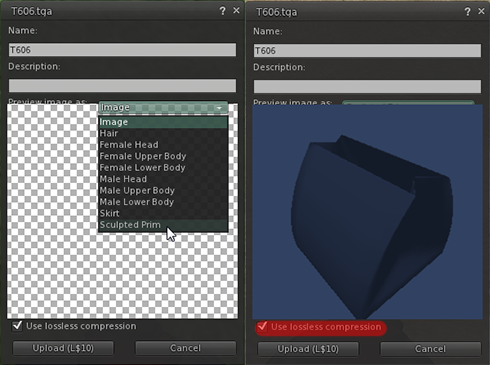Cancel the right upload dialog

pyautogui.click(x=431, y=349)
